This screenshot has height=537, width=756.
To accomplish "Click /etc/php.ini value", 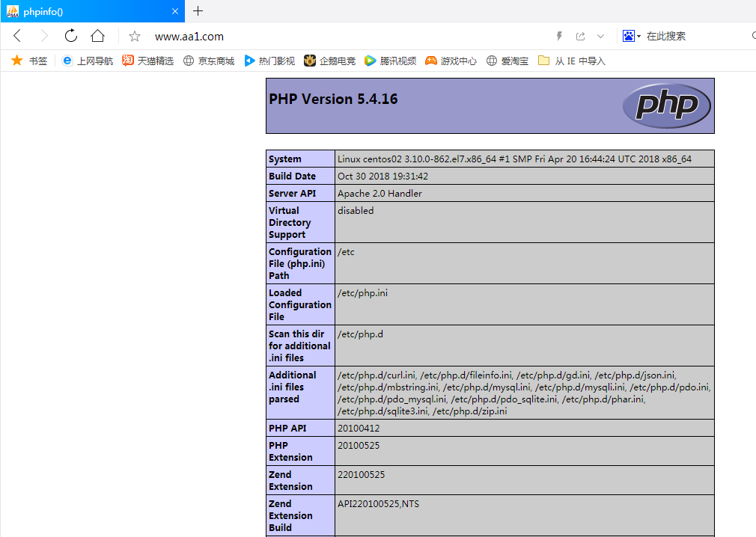I will (x=362, y=293).
